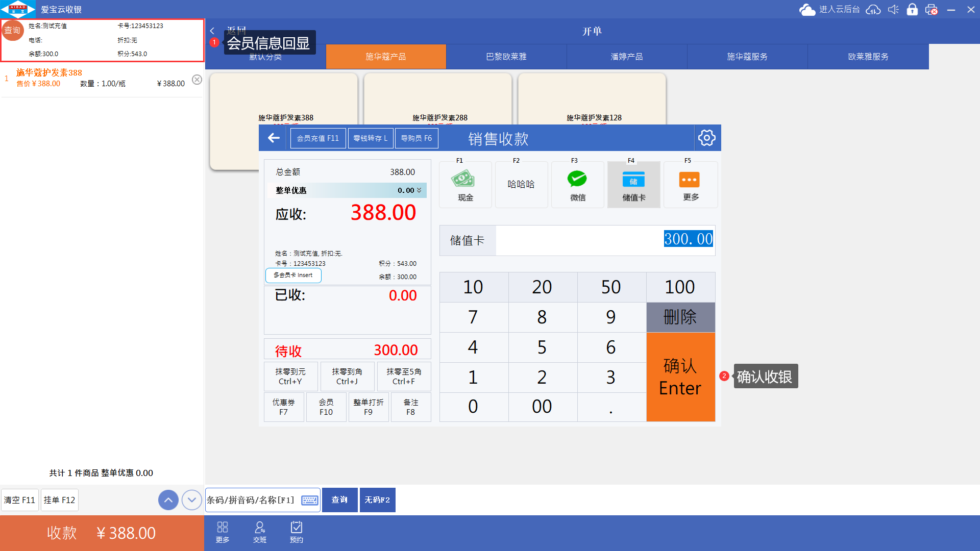The height and width of the screenshot is (551, 980).
Task: Switch to 巴黎欧莱雅 category tab
Action: click(x=506, y=57)
